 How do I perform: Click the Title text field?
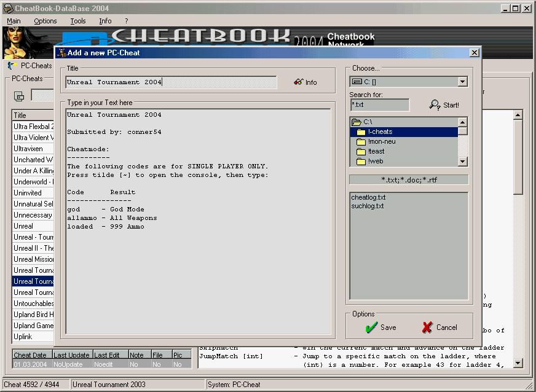click(171, 82)
